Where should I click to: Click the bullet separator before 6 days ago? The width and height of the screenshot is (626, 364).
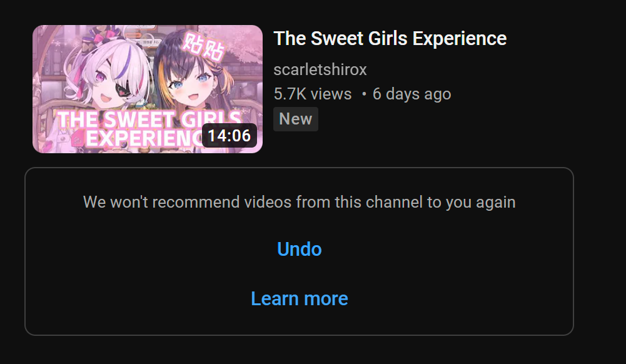tap(364, 94)
